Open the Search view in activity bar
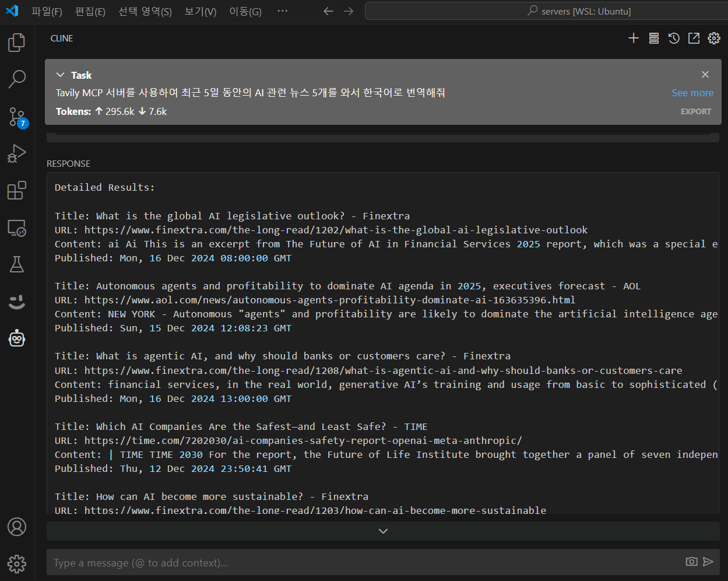 (x=17, y=79)
